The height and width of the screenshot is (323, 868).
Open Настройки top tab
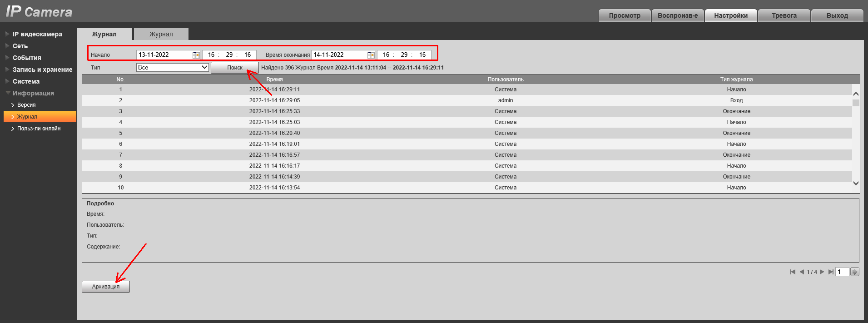pyautogui.click(x=731, y=15)
